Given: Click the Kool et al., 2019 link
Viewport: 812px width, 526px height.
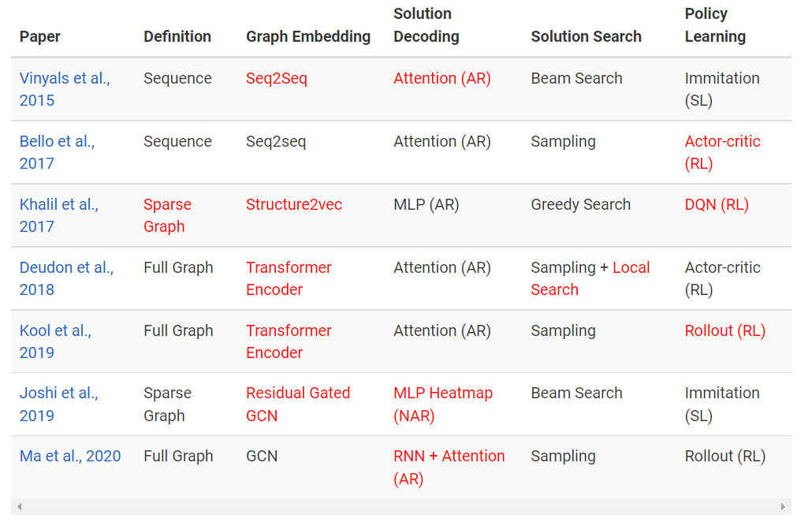Looking at the screenshot, I should pyautogui.click(x=55, y=331).
